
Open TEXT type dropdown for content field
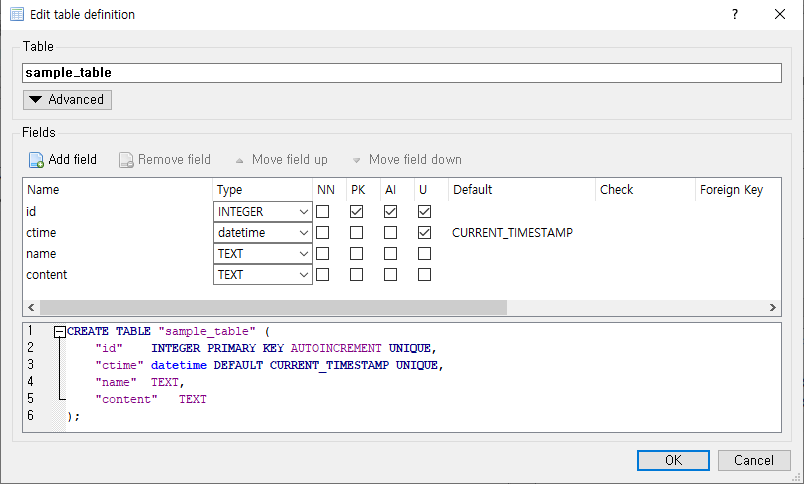coord(263,274)
